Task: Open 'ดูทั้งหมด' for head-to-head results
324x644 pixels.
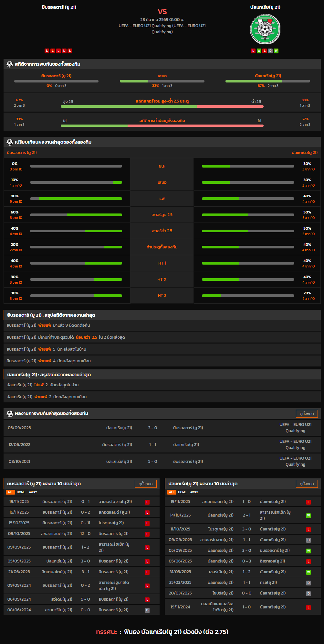Action: pyautogui.click(x=307, y=414)
